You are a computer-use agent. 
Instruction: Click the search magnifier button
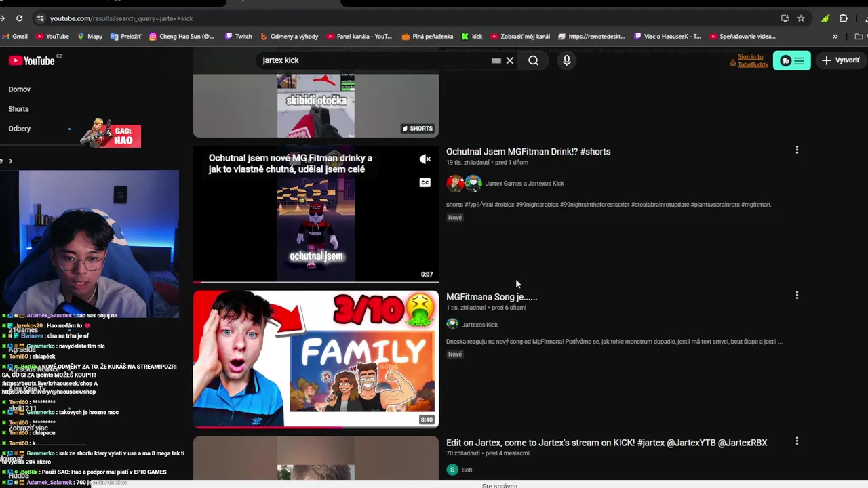pos(534,60)
